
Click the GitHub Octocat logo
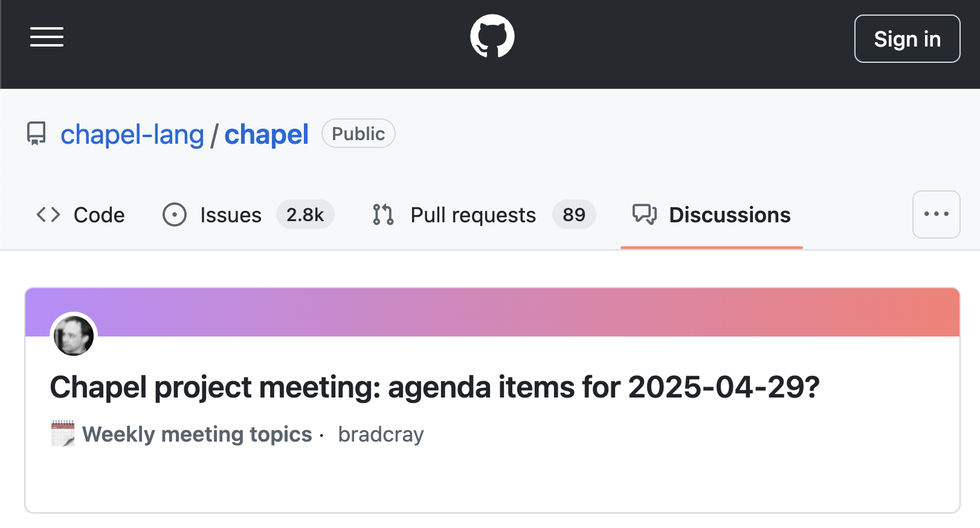point(492,36)
